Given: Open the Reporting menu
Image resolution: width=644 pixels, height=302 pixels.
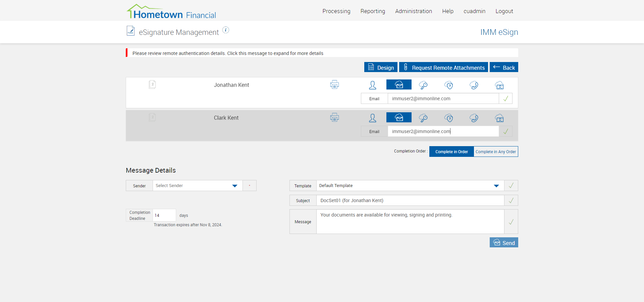Looking at the screenshot, I should [x=373, y=11].
